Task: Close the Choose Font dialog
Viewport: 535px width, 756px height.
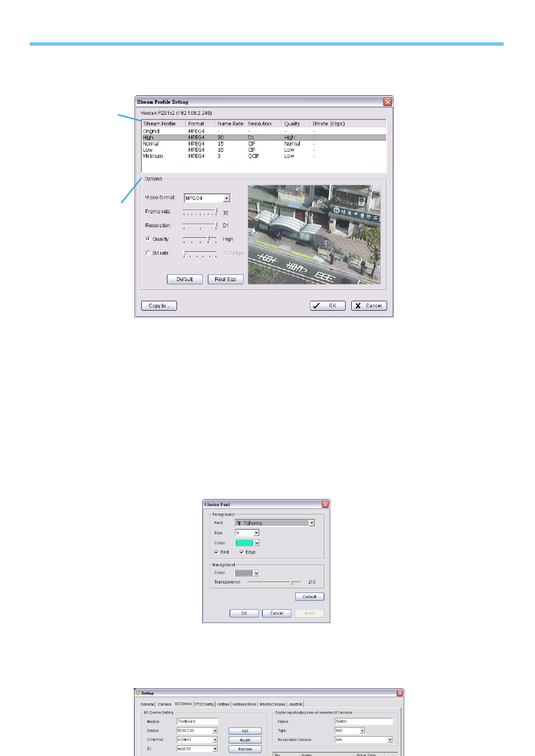Action: (325, 505)
